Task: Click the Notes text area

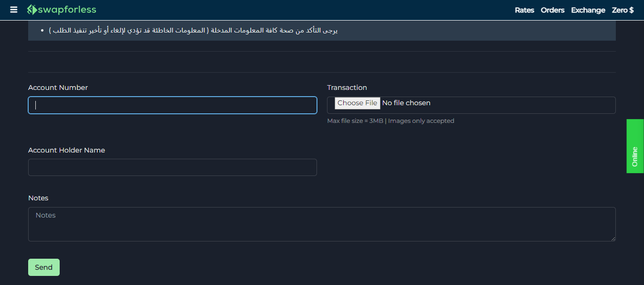Action: pyautogui.click(x=322, y=224)
